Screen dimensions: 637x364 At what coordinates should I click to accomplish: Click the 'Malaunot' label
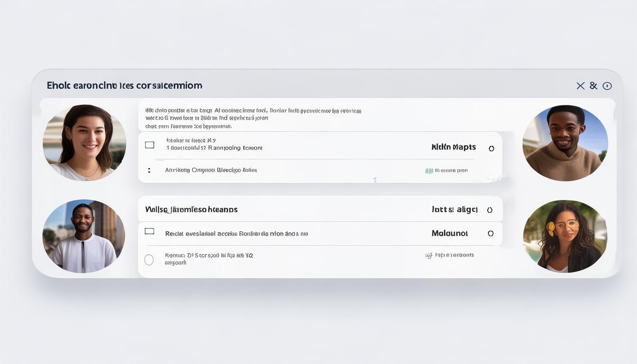(449, 233)
